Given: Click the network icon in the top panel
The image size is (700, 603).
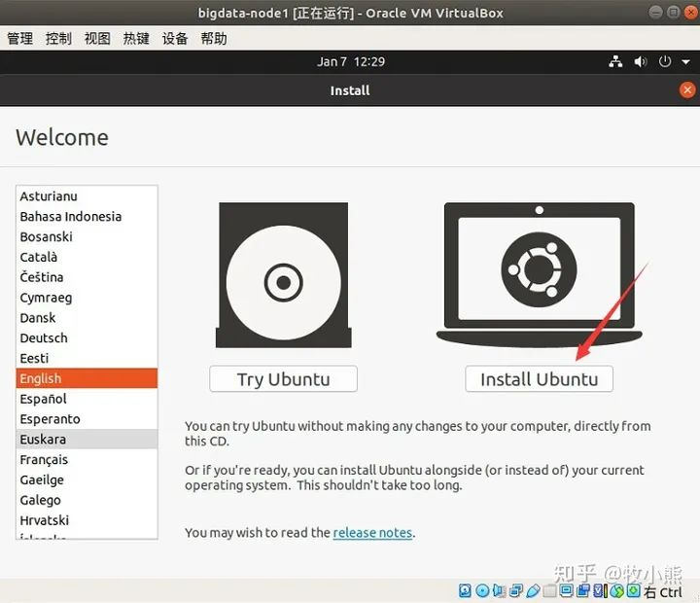Looking at the screenshot, I should point(615,61).
